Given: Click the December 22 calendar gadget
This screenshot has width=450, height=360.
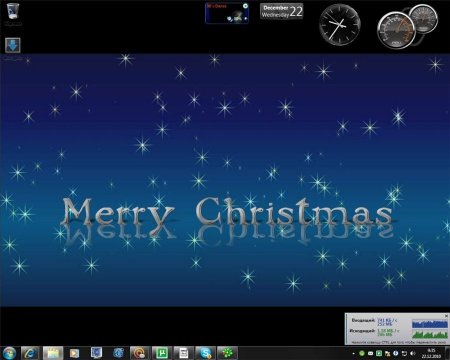Looking at the screenshot, I should pos(282,12).
